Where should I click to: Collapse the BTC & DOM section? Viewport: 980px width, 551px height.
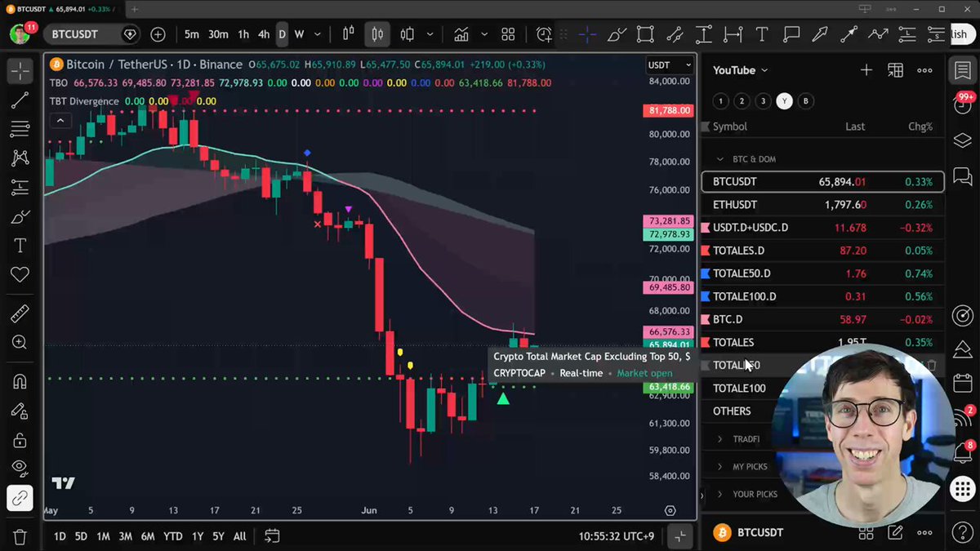[x=719, y=159]
